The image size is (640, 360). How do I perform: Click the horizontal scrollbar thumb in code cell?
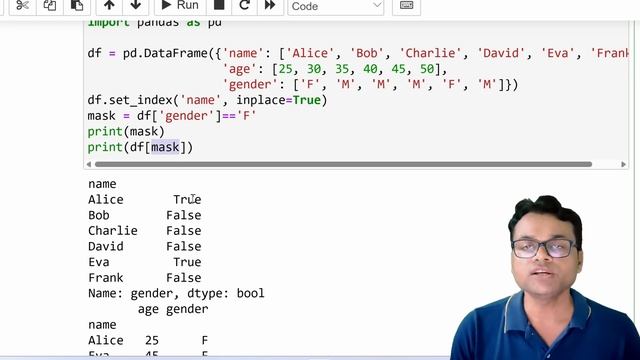[343, 164]
